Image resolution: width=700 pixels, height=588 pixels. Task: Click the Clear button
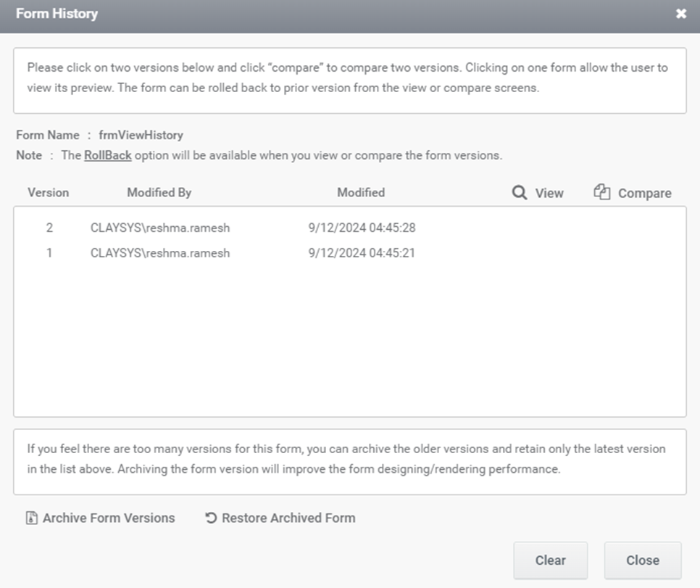[x=551, y=560]
